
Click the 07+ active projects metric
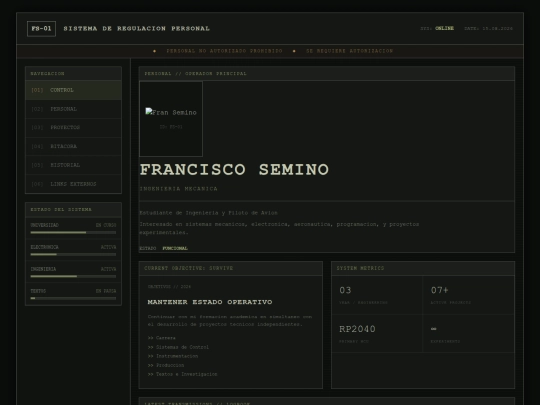[439, 290]
